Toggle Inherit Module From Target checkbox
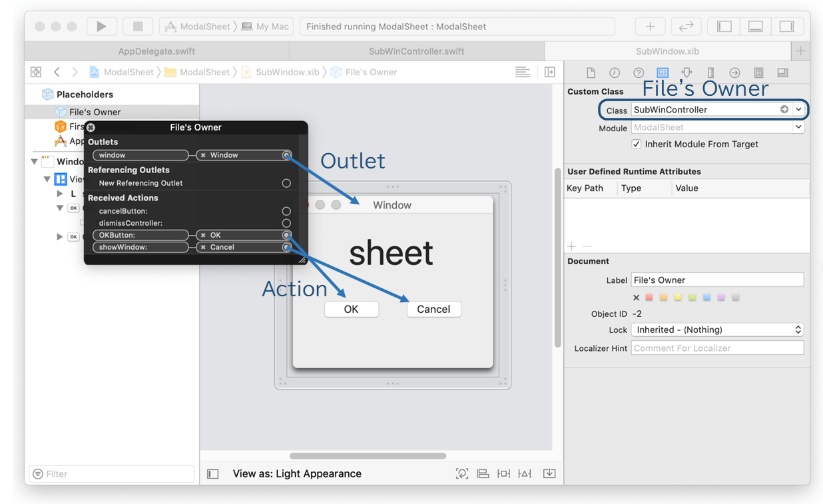This screenshot has height=504, width=823. (637, 144)
